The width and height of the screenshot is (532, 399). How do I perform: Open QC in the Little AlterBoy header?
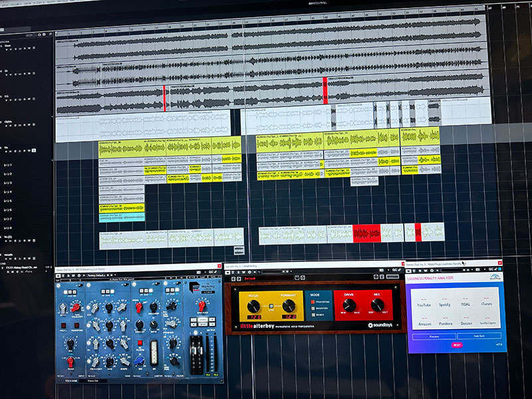click(394, 270)
